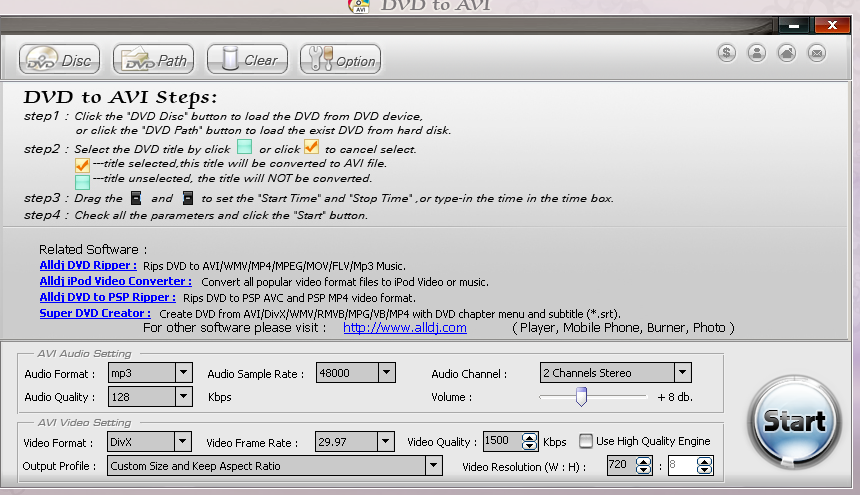Click the Clear trash can button

[x=247, y=59]
